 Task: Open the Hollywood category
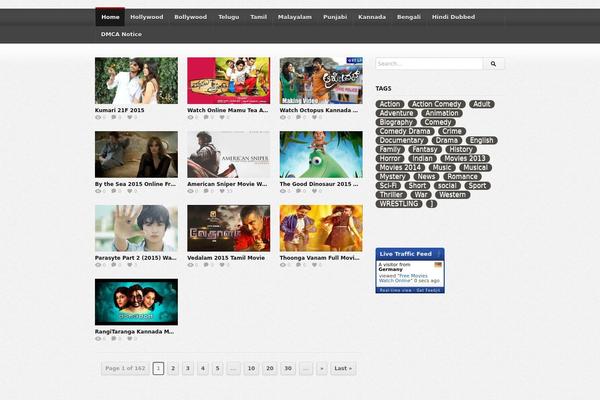pos(147,17)
